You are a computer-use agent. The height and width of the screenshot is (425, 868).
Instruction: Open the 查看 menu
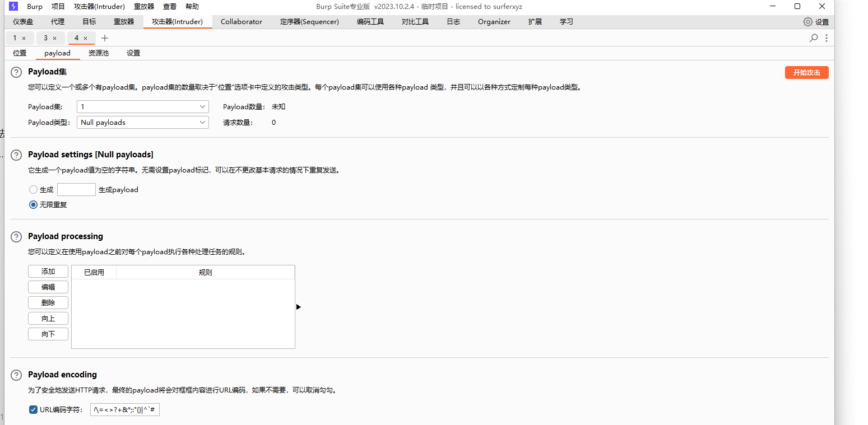(170, 7)
